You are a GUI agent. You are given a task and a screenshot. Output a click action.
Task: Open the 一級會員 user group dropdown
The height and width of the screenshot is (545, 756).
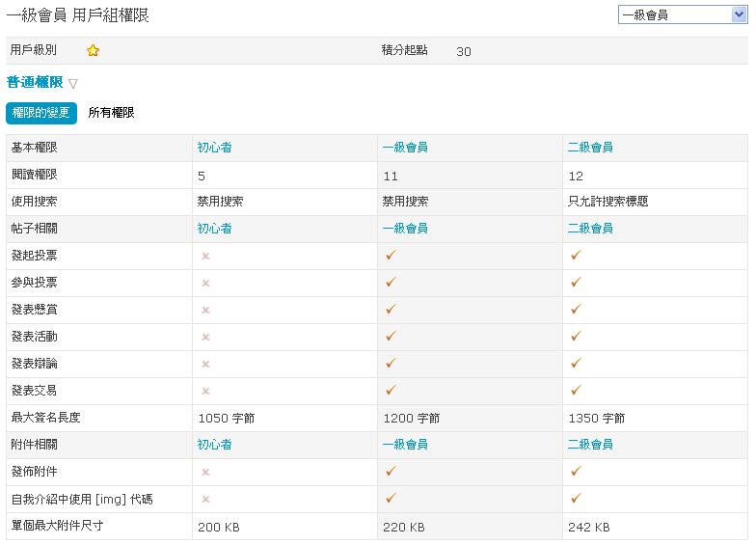[682, 14]
